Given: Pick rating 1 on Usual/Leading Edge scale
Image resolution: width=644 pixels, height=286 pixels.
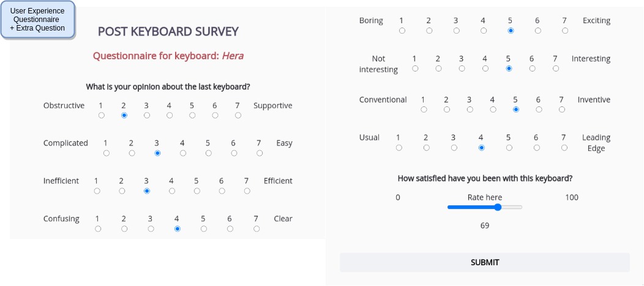Looking at the screenshot, I should pyautogui.click(x=399, y=147).
